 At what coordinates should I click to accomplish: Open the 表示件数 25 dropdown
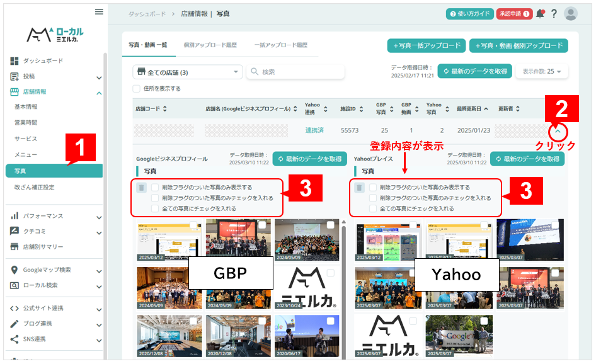click(542, 71)
